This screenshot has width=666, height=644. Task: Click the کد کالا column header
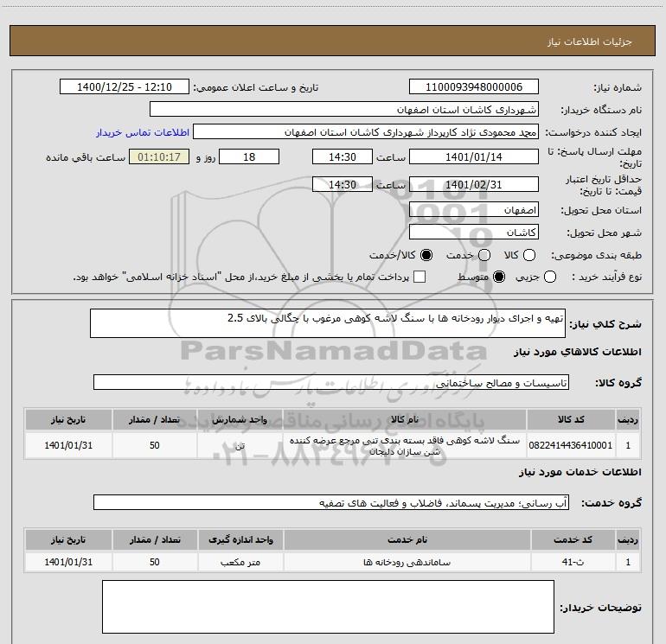pyautogui.click(x=571, y=419)
